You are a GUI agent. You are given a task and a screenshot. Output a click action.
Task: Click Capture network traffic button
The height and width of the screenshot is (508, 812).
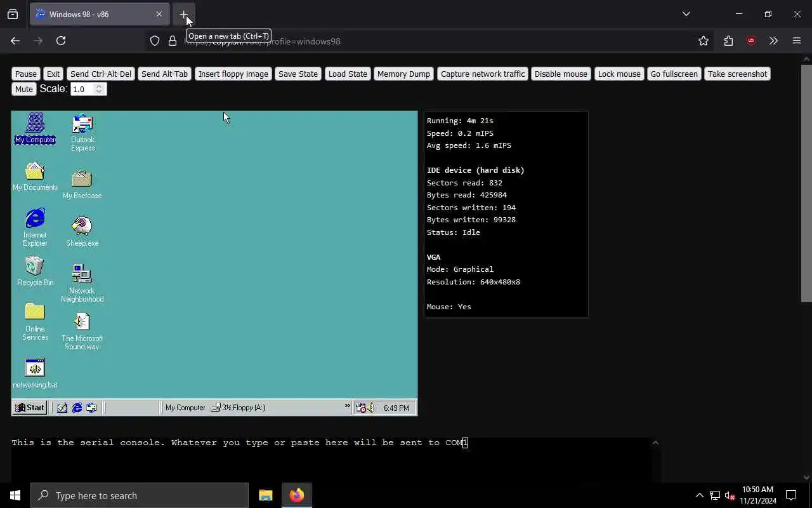pyautogui.click(x=483, y=74)
